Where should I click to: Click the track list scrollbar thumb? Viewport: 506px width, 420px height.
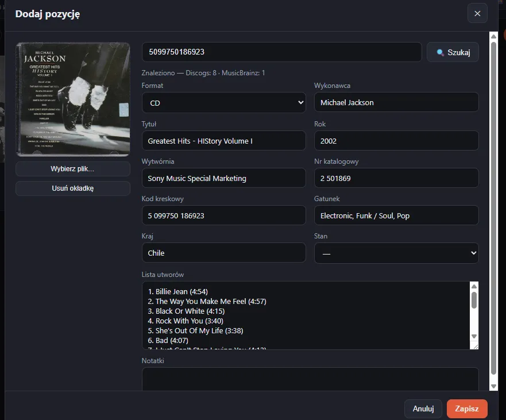click(x=474, y=300)
